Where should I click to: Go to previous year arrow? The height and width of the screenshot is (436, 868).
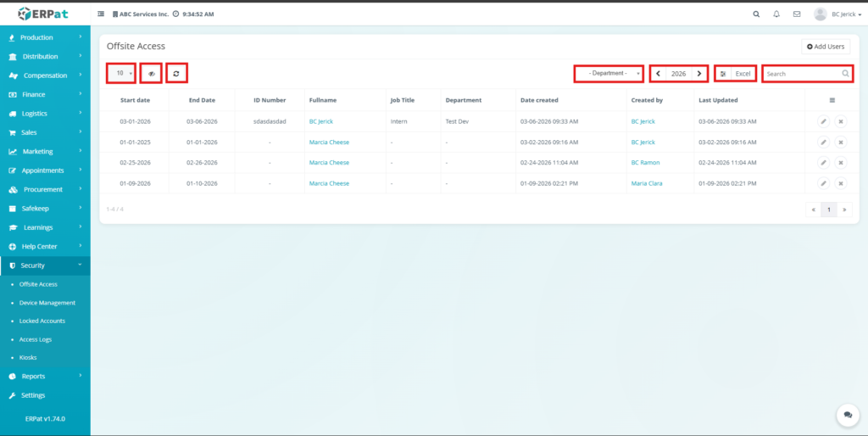[659, 74]
